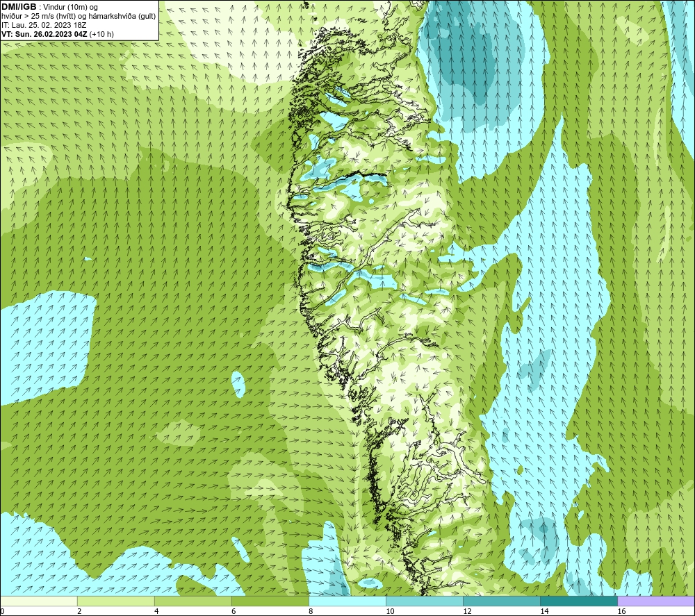
Task: Click the '12' scale label
Action: click(467, 612)
